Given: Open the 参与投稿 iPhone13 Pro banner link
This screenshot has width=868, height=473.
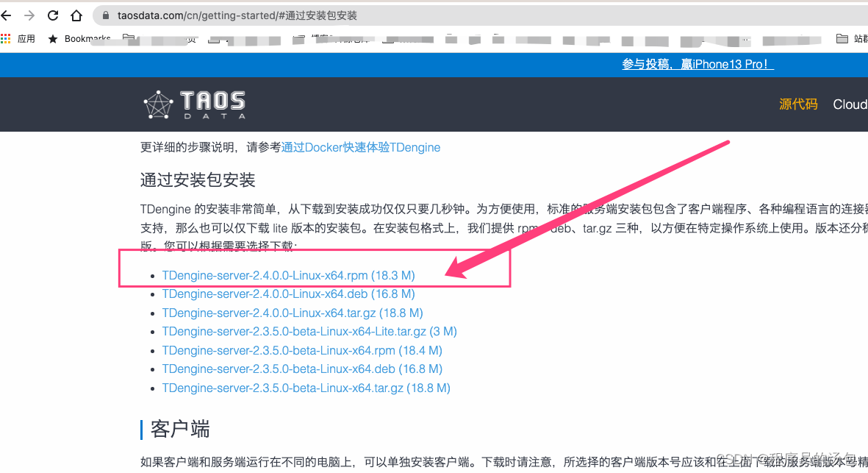Looking at the screenshot, I should (697, 64).
